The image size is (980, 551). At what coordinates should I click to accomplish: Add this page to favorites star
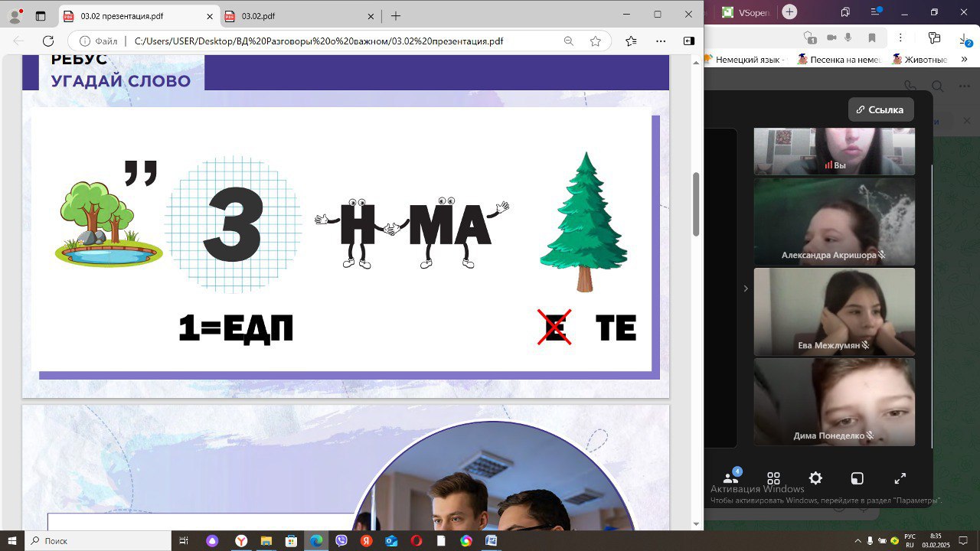pyautogui.click(x=595, y=41)
